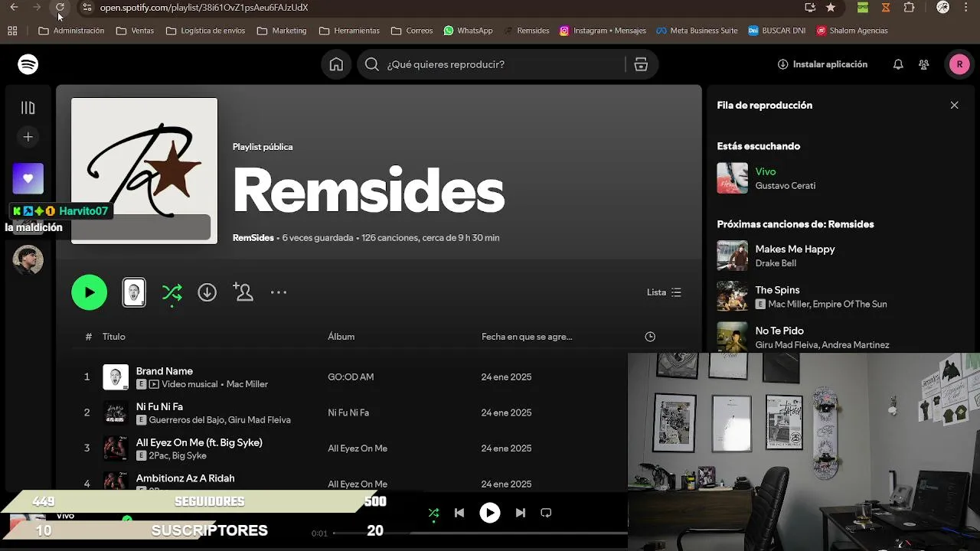Click the Vivo now-playing song in queue
The image size is (980, 551).
(766, 171)
